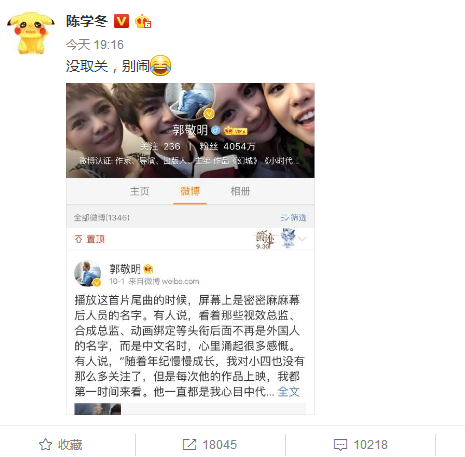Click the repost icon showing 18045
Viewport: 465px width, 457px height.
click(210, 445)
